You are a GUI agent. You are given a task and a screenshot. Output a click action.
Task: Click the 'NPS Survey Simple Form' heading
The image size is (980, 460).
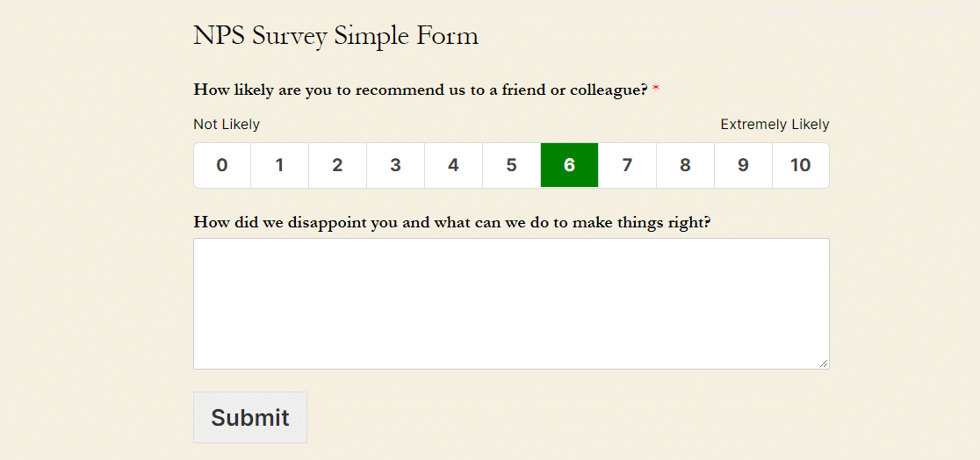pos(335,36)
